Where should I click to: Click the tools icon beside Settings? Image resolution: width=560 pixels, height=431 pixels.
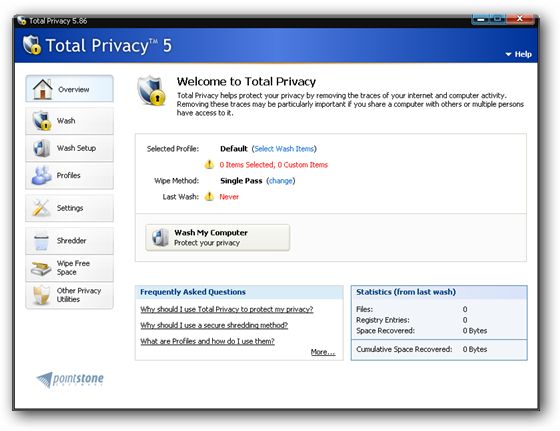(41, 208)
